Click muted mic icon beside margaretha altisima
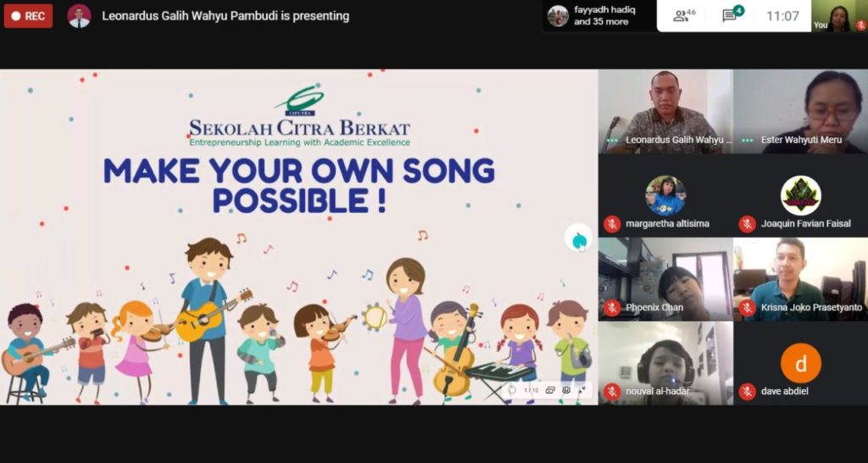Image resolution: width=868 pixels, height=463 pixels. click(x=612, y=224)
